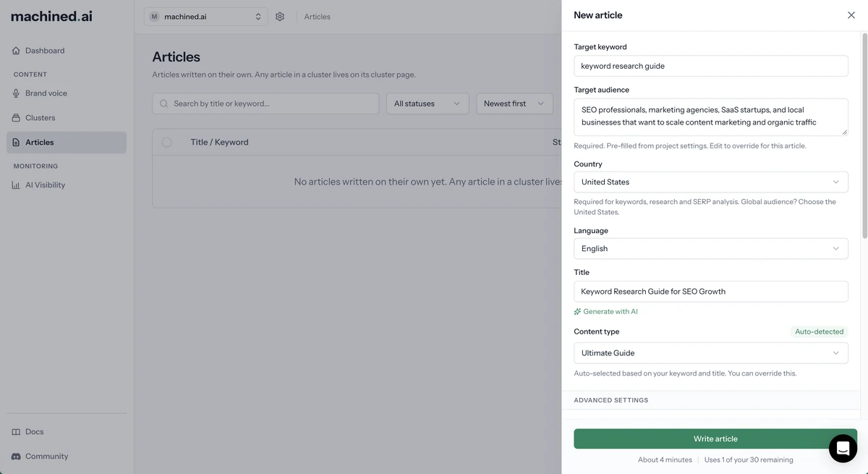868x474 pixels.
Task: Open the machined.ai project switcher
Action: click(x=205, y=17)
